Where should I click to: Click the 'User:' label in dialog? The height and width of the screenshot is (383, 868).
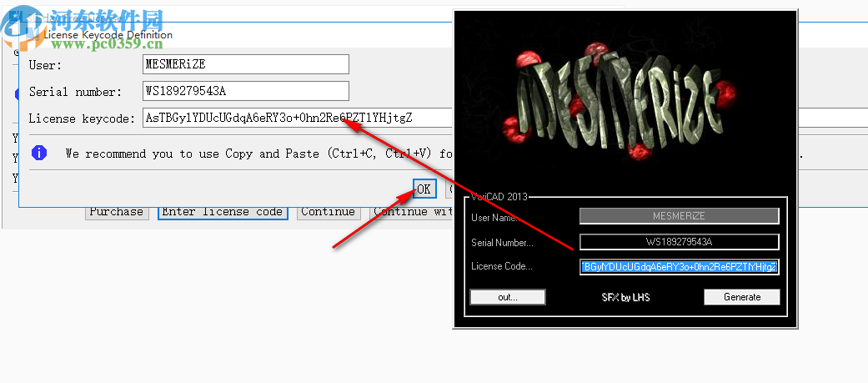45,65
